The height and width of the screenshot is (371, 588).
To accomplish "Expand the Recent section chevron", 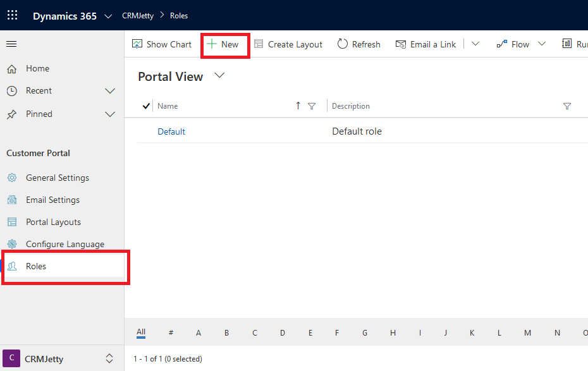I will pos(110,91).
